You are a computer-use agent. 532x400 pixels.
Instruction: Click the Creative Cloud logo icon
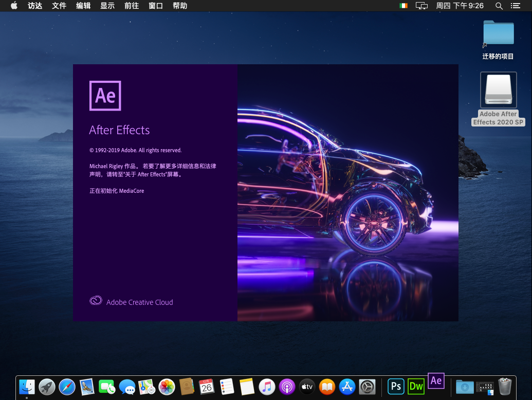tap(96, 300)
